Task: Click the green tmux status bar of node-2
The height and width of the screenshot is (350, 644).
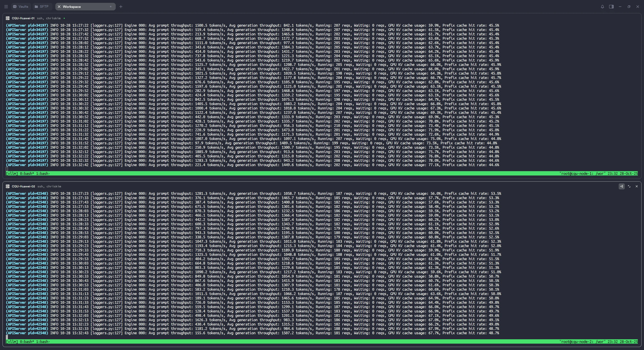Action: (300, 341)
